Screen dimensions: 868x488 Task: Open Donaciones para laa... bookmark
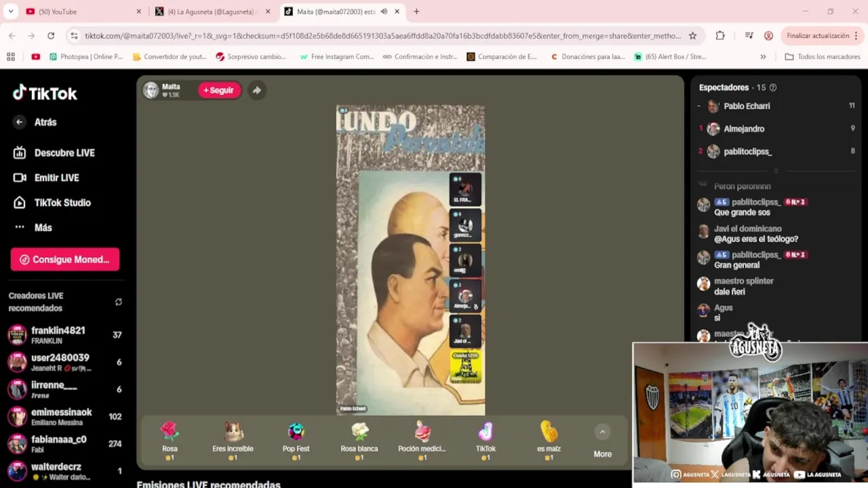point(587,57)
